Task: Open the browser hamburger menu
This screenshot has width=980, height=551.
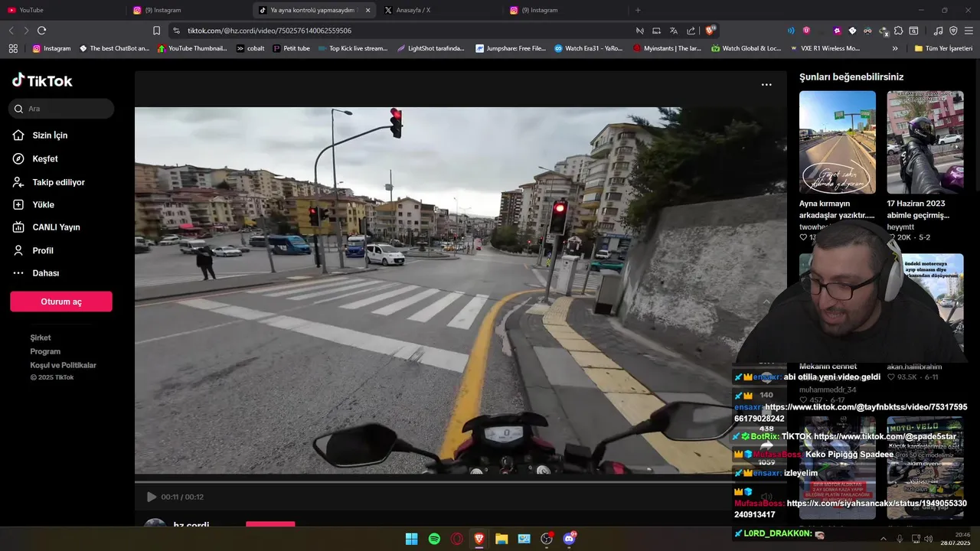Action: pyautogui.click(x=969, y=31)
